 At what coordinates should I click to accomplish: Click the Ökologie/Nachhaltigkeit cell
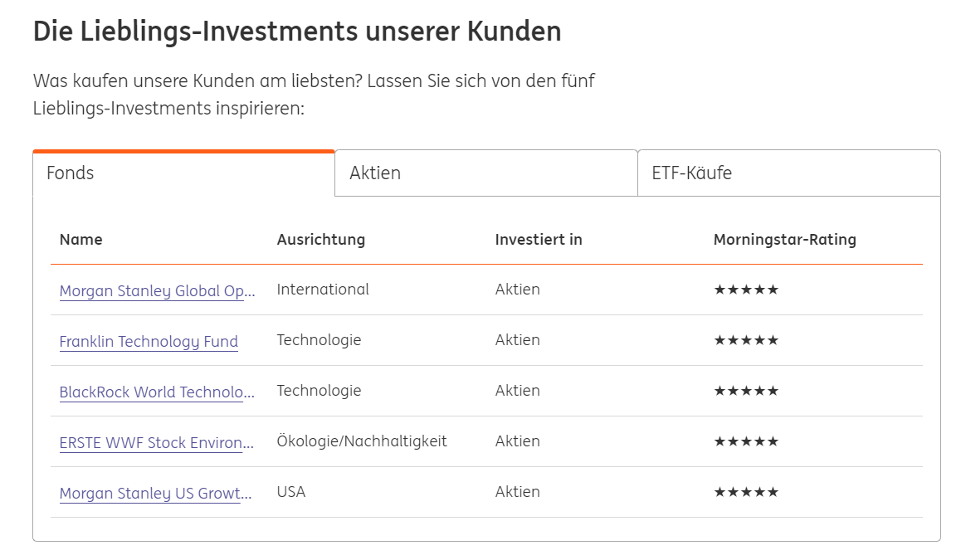tap(362, 441)
